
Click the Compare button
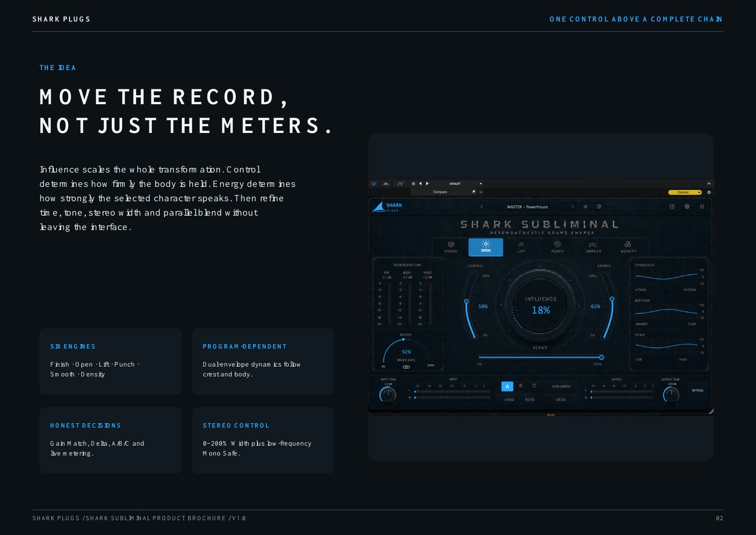[440, 192]
